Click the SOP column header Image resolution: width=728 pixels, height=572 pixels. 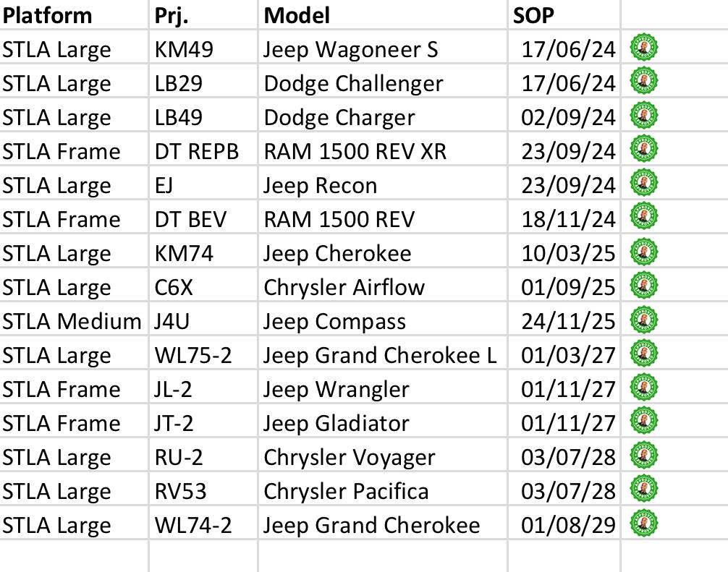click(x=533, y=14)
